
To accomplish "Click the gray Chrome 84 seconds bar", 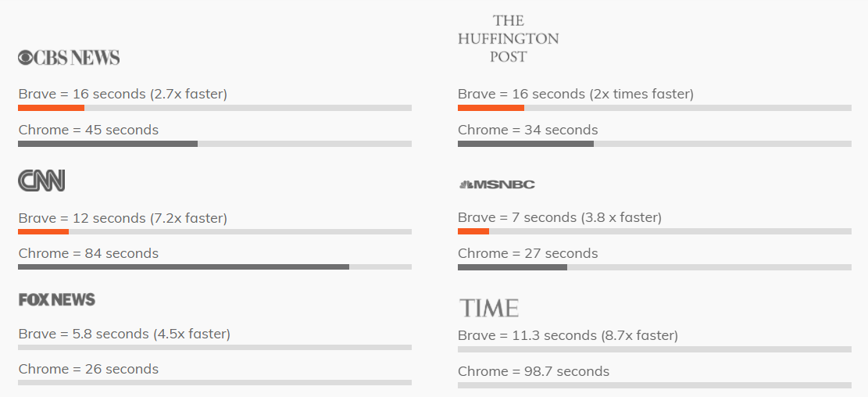I will click(184, 267).
